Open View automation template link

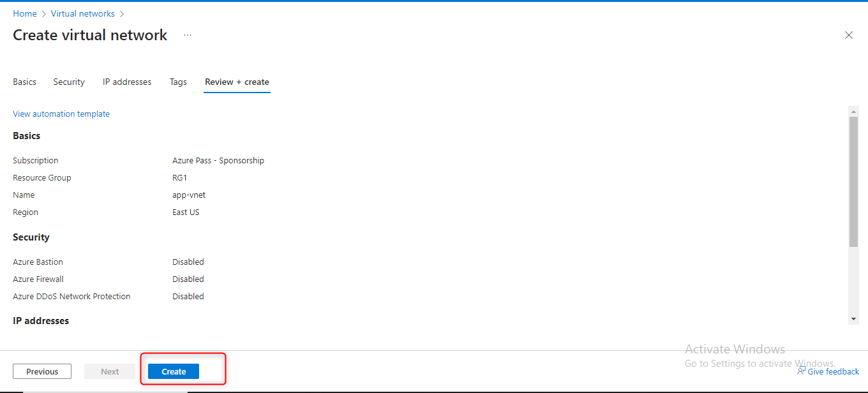[61, 114]
